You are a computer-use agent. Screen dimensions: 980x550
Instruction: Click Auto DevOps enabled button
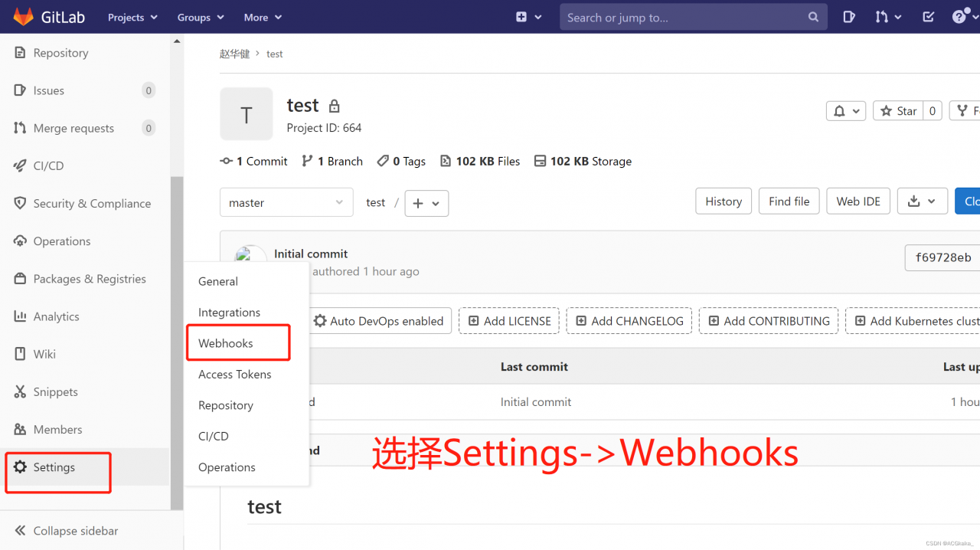378,321
